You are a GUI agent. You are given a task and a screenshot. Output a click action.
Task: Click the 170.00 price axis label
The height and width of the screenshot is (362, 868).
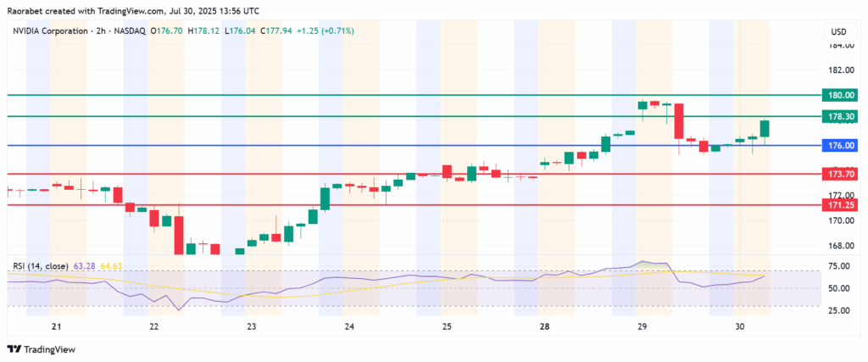tap(840, 220)
